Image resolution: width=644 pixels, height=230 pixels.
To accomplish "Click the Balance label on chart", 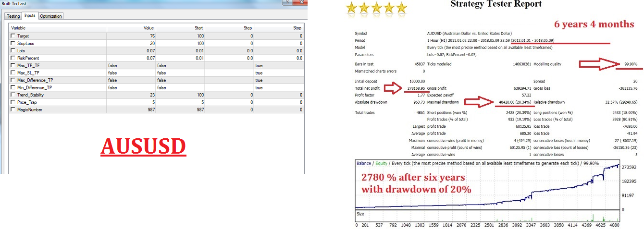I will pos(364,163).
